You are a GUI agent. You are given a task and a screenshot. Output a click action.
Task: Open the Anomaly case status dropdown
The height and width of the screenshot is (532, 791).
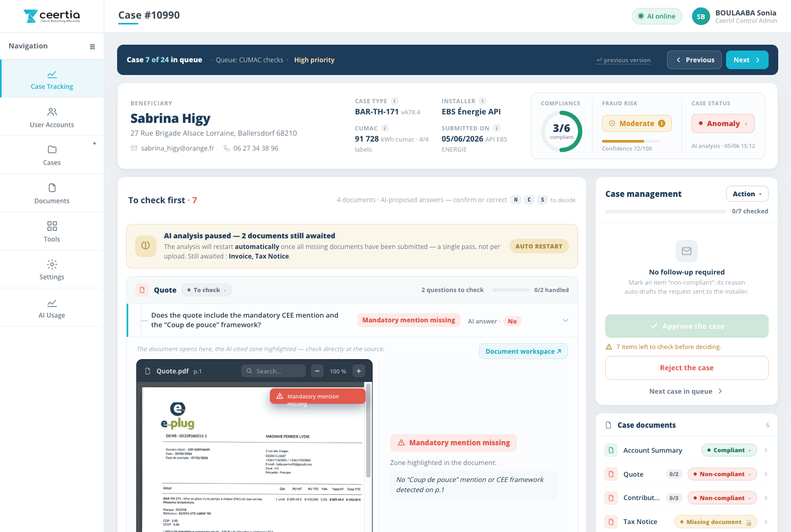723,123
